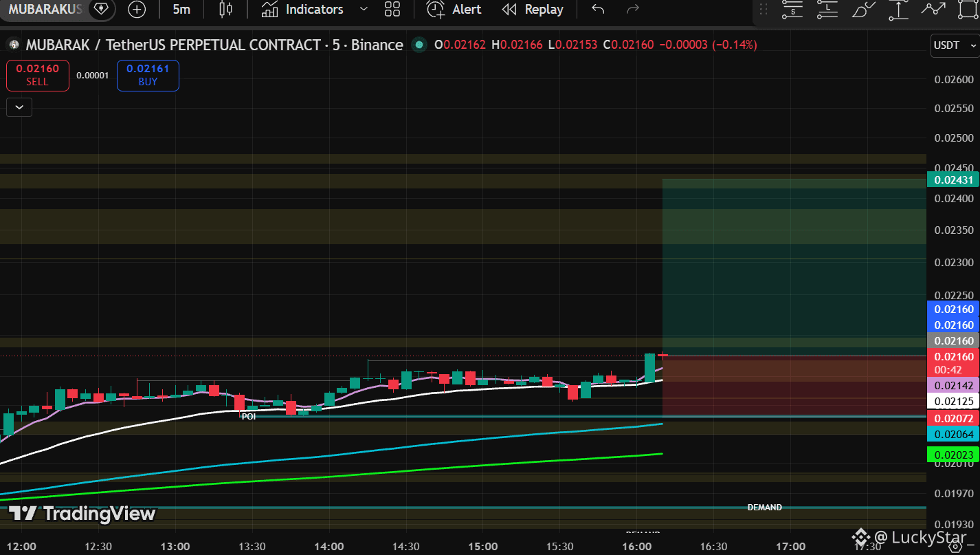980x555 pixels.
Task: Click the red stop-loss zone of the long position
Action: (794, 386)
